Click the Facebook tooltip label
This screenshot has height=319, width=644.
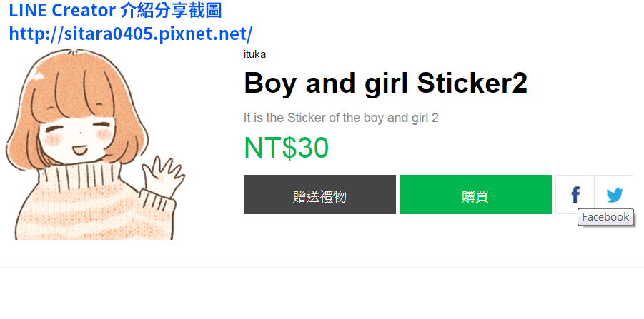[x=605, y=217]
